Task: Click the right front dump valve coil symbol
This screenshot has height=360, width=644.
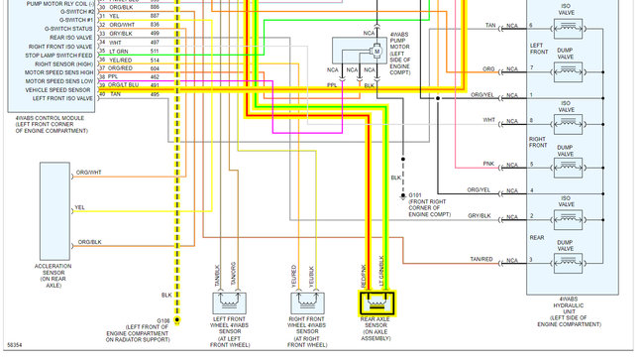Action: [x=568, y=168]
